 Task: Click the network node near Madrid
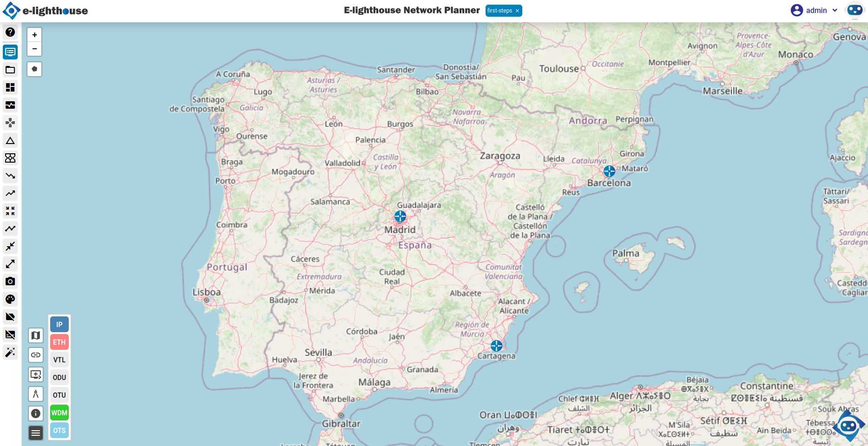point(400,216)
